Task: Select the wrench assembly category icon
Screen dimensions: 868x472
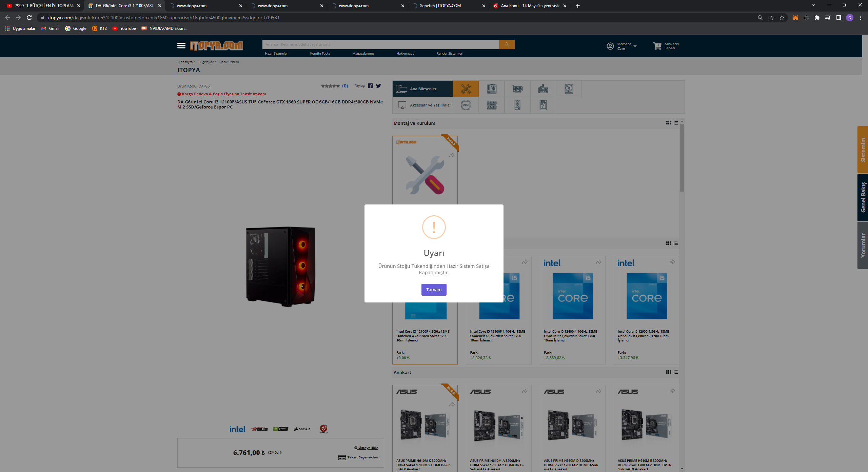Action: pyautogui.click(x=466, y=89)
